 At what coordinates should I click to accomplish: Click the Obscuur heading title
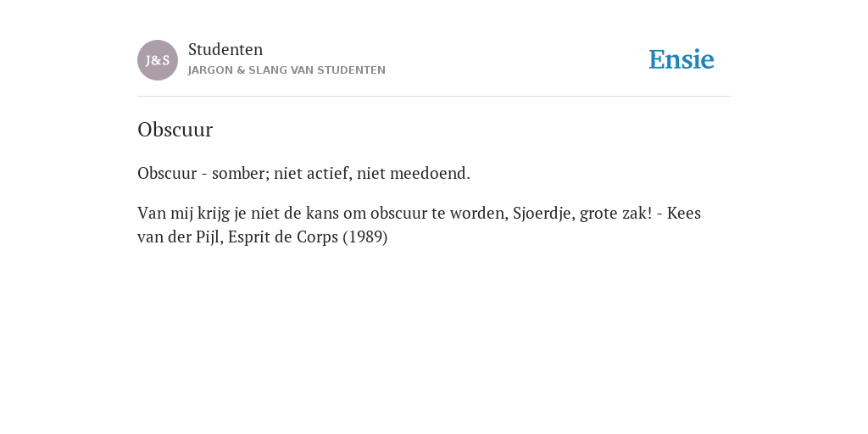175,130
